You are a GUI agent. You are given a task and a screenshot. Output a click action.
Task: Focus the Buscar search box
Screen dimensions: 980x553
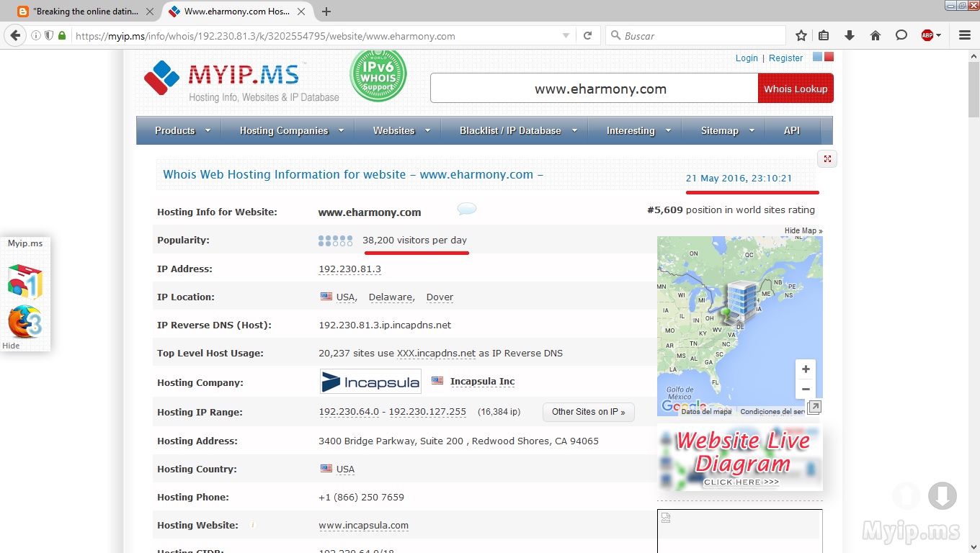(x=695, y=35)
